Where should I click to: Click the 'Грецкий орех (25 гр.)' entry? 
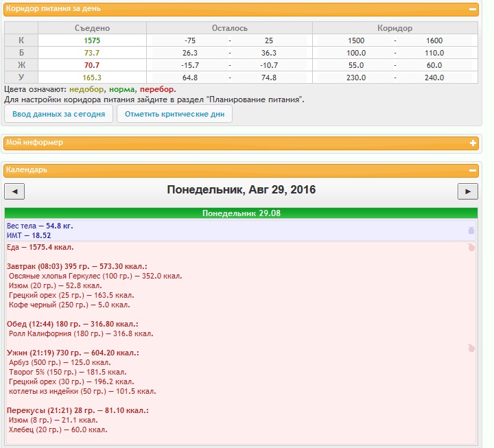[x=71, y=295]
